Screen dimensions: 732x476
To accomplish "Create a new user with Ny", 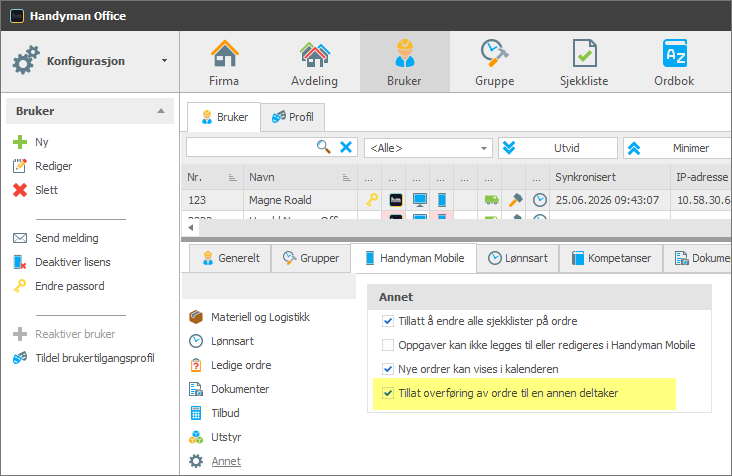I will pyautogui.click(x=31, y=142).
